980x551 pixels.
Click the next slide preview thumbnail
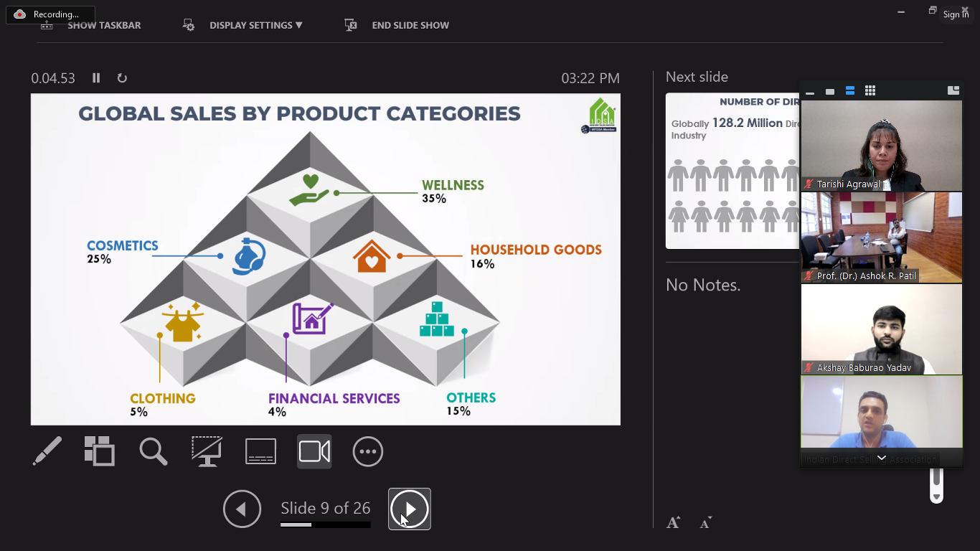(732, 171)
